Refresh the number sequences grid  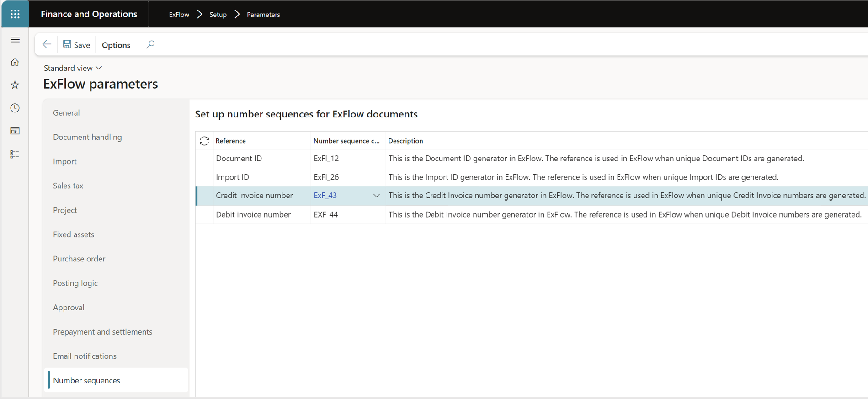(x=204, y=141)
